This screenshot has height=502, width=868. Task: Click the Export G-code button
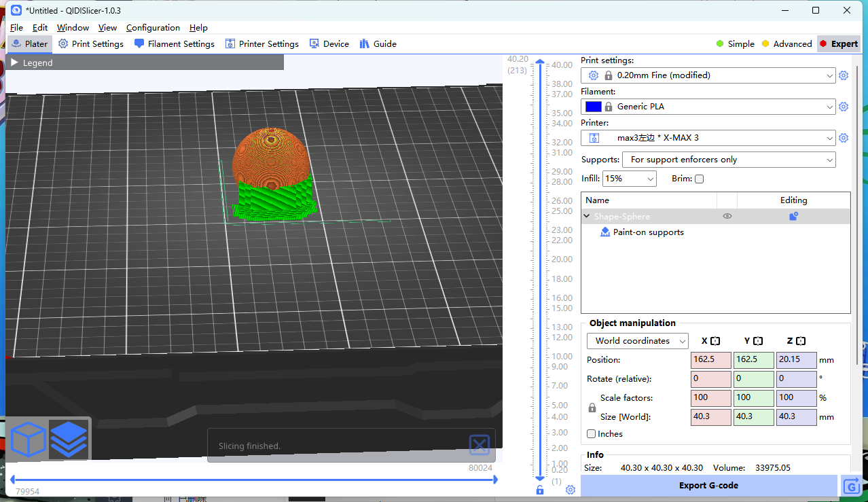click(x=708, y=486)
